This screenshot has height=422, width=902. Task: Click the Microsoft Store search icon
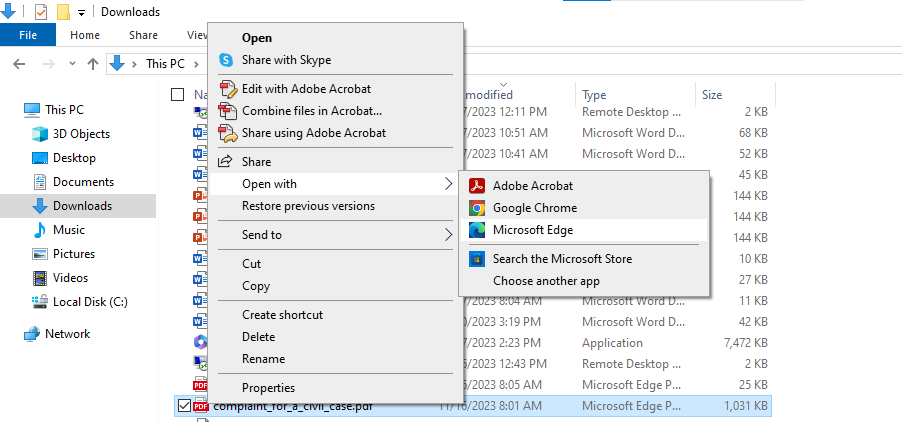[x=477, y=259]
